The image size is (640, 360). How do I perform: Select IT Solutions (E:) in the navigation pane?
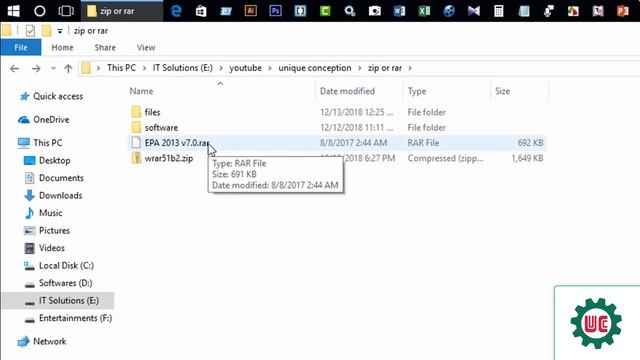[x=69, y=301]
